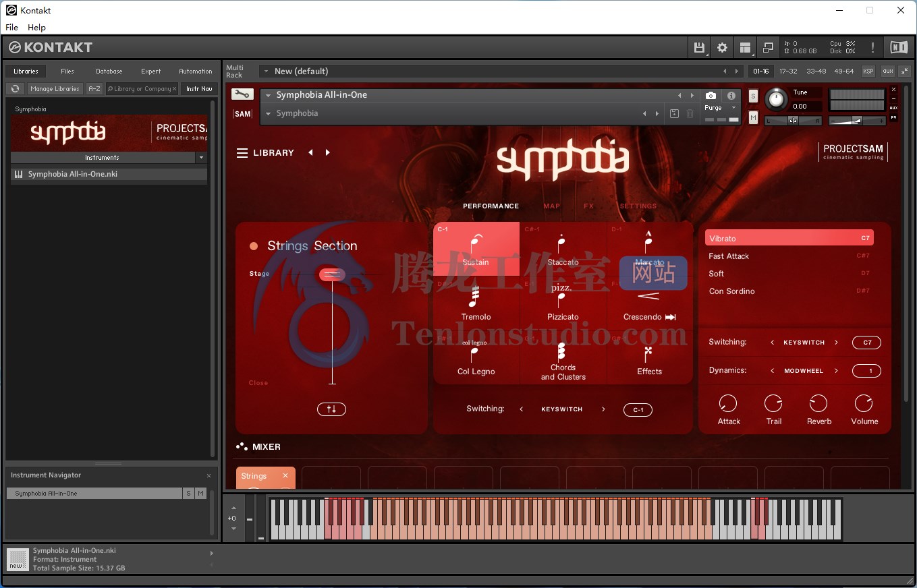Image resolution: width=917 pixels, height=588 pixels.
Task: Open the Symphobia All-in-One instrument name dropdown
Action: [x=268, y=95]
